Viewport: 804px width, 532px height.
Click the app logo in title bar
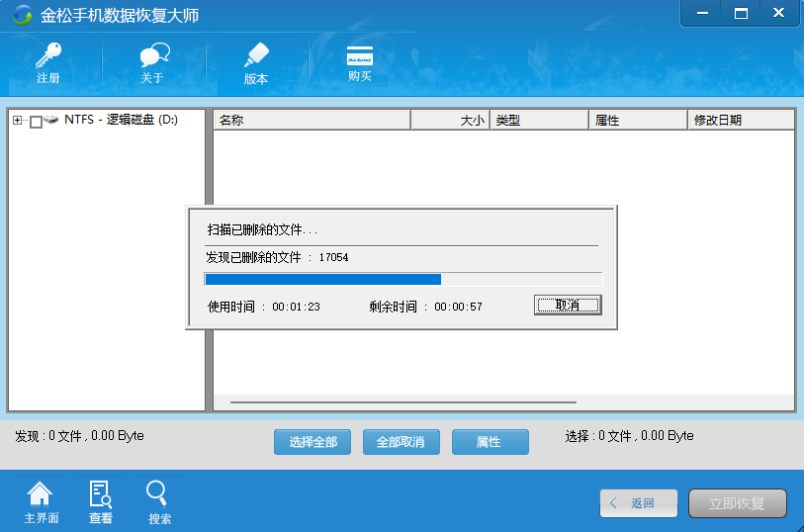pyautogui.click(x=22, y=15)
